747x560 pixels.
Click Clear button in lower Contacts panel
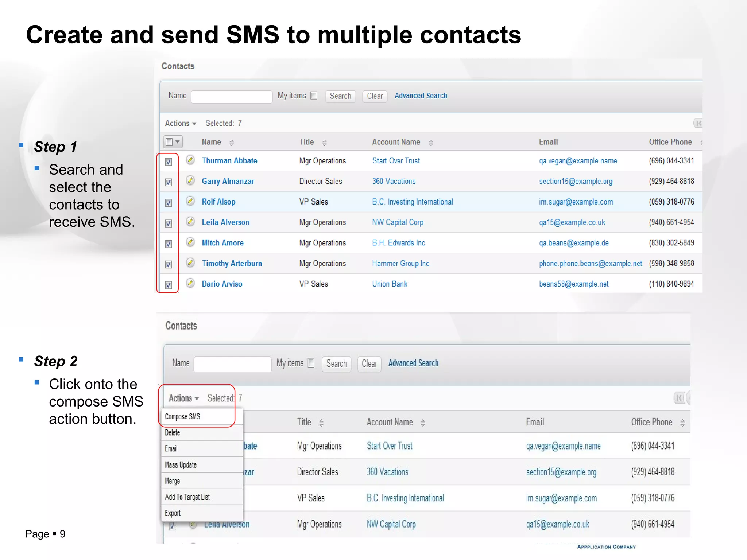369,364
